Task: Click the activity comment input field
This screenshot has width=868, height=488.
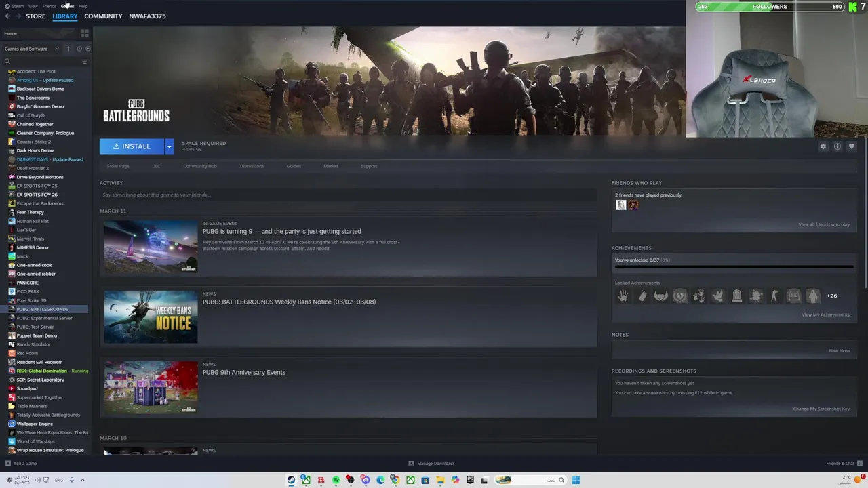Action: coord(349,195)
